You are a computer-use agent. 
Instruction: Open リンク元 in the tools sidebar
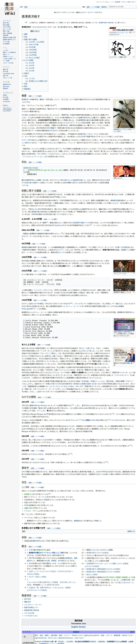[x=5, y=50]
